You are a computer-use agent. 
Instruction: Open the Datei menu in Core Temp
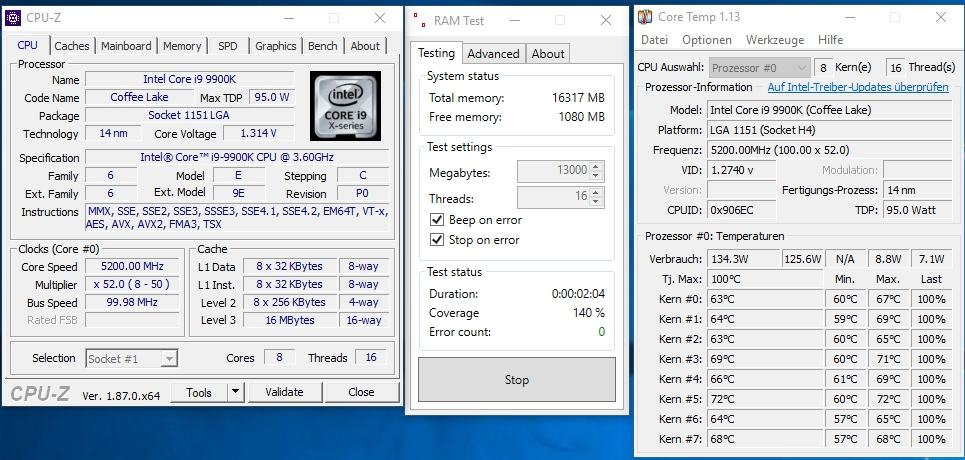click(x=654, y=39)
